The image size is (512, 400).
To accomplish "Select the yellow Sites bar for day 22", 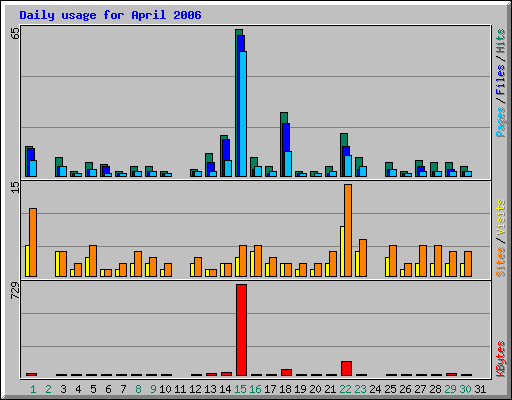I will click(x=342, y=251).
